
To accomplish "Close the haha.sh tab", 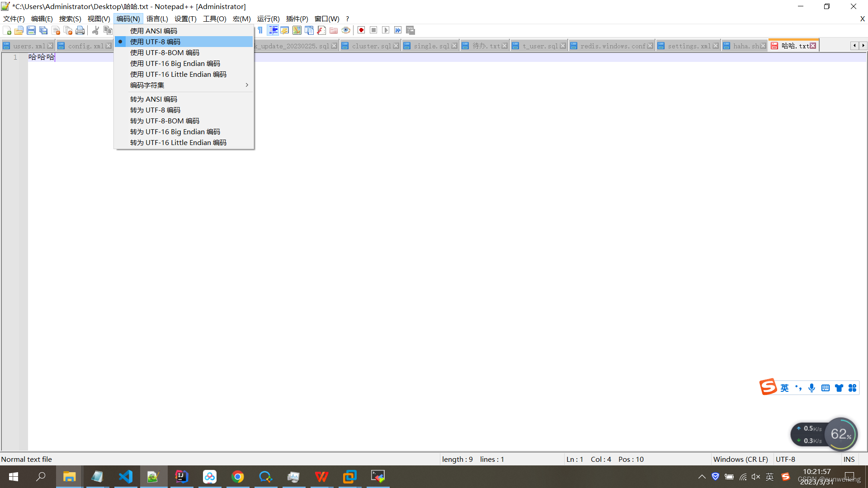I will [763, 46].
